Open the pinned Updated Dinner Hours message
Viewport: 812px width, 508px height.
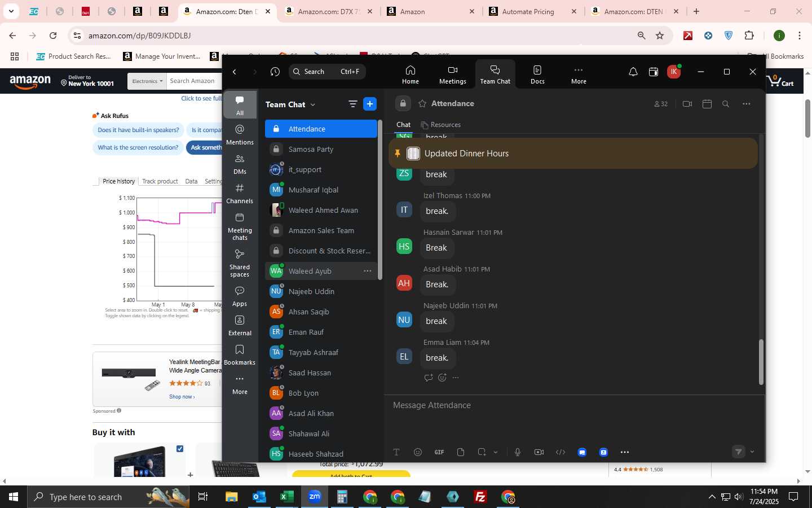coord(573,154)
